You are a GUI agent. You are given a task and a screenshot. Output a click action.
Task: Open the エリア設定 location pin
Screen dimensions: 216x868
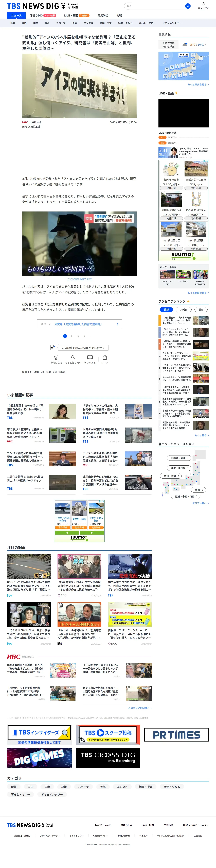203,6
